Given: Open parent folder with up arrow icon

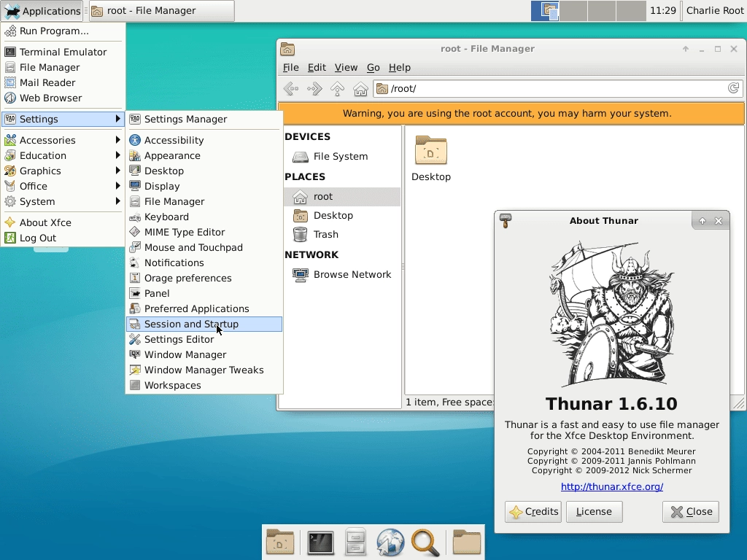Looking at the screenshot, I should coord(337,88).
